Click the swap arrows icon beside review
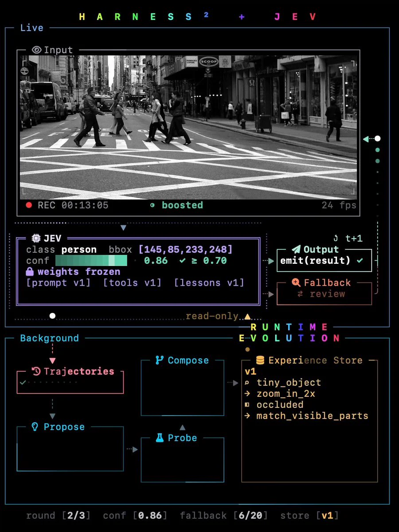Image resolution: width=399 pixels, height=532 pixels. (x=300, y=294)
